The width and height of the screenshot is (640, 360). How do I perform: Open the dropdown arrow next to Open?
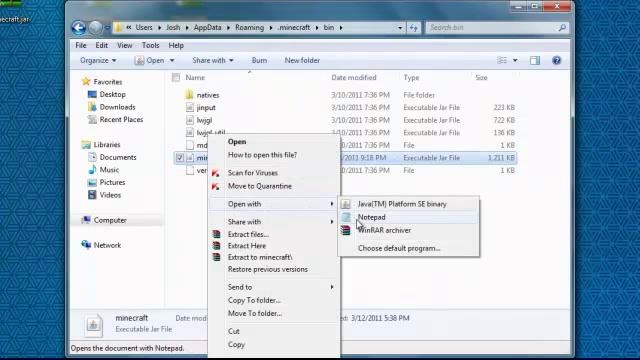click(x=172, y=60)
